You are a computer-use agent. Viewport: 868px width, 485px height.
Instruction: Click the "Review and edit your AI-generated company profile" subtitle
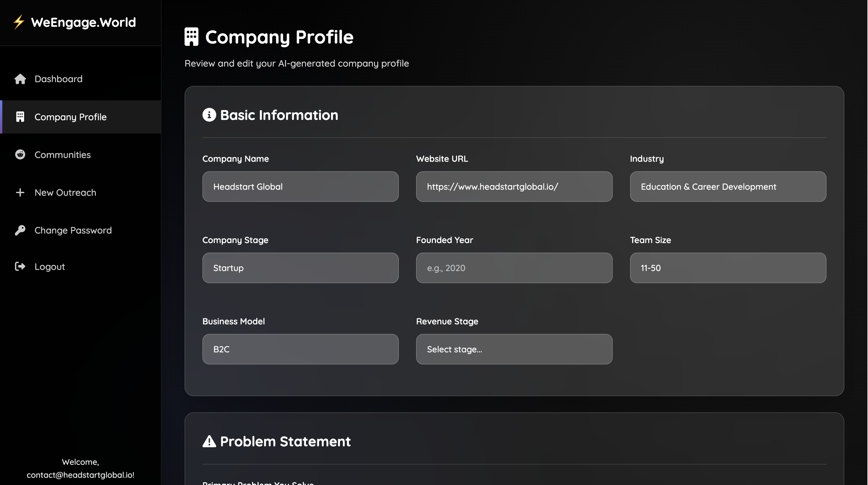pyautogui.click(x=296, y=63)
